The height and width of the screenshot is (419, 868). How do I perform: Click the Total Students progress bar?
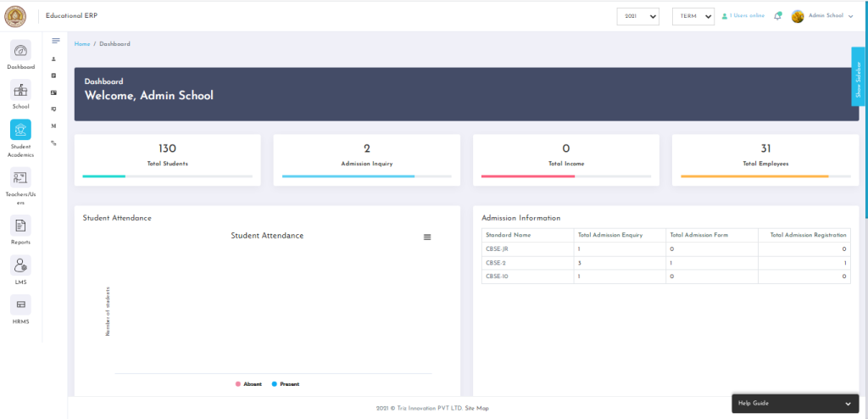point(167,176)
